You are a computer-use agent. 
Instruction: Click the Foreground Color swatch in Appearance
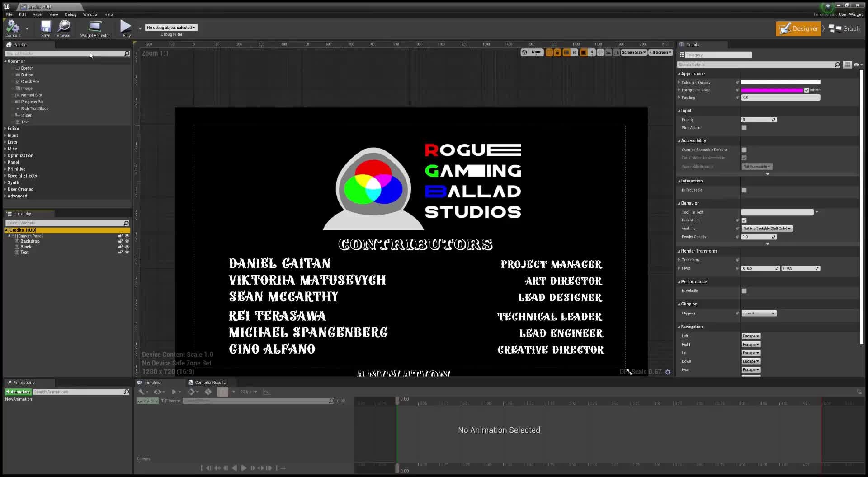coord(772,90)
